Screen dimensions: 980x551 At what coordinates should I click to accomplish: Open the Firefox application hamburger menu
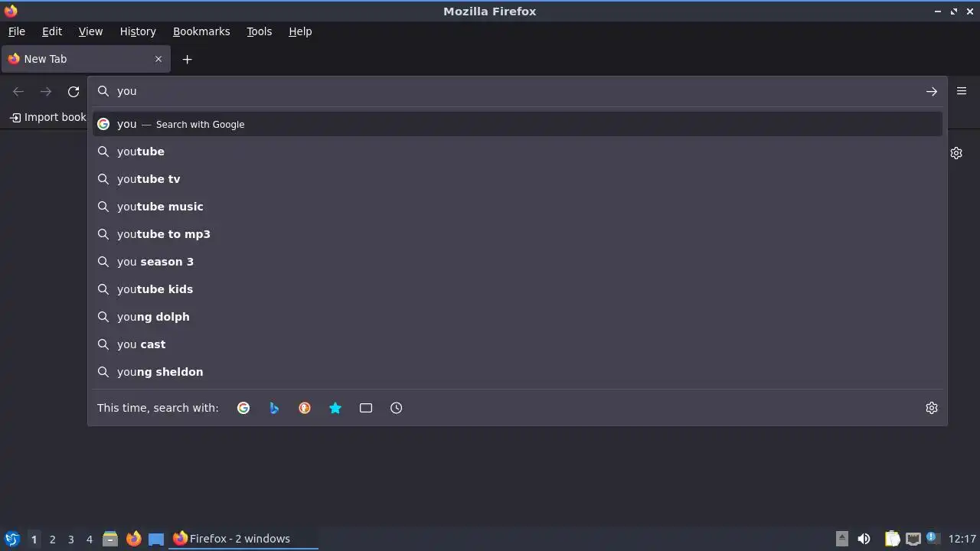click(962, 91)
